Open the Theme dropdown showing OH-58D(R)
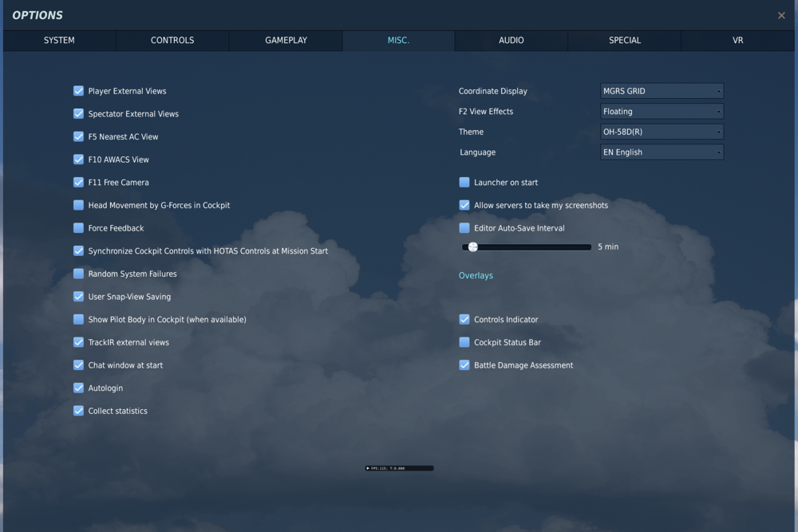This screenshot has width=798, height=532. [662, 132]
